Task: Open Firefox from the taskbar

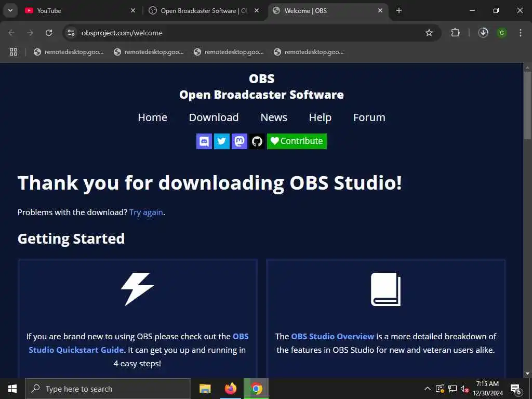Action: click(x=231, y=389)
